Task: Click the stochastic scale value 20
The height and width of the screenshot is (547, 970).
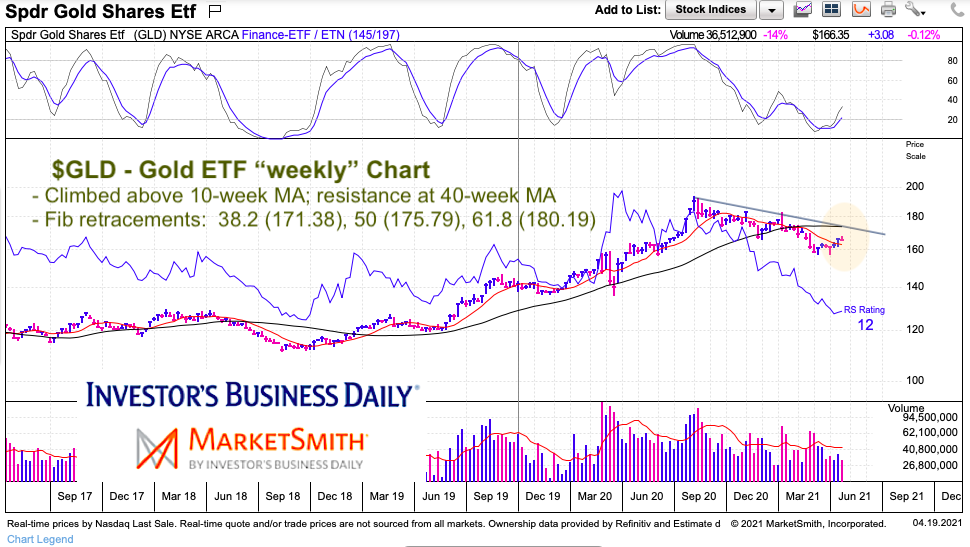Action: 953,120
